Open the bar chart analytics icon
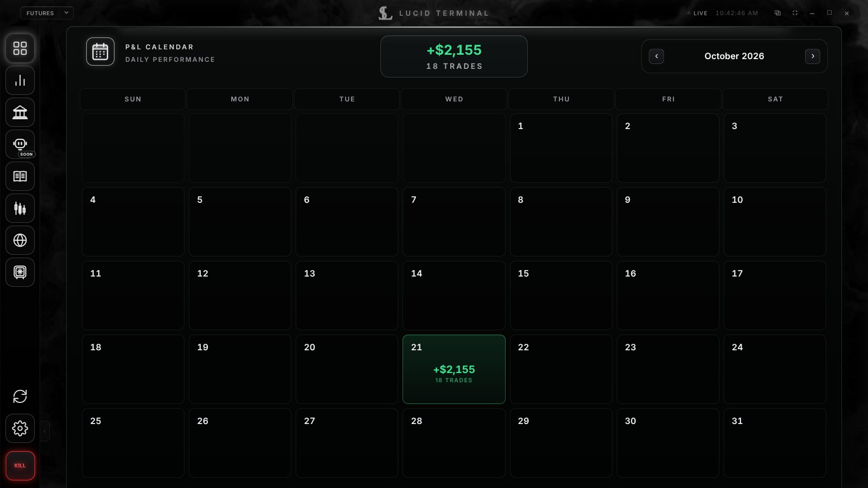Image resolution: width=868 pixels, height=488 pixels. tap(20, 80)
